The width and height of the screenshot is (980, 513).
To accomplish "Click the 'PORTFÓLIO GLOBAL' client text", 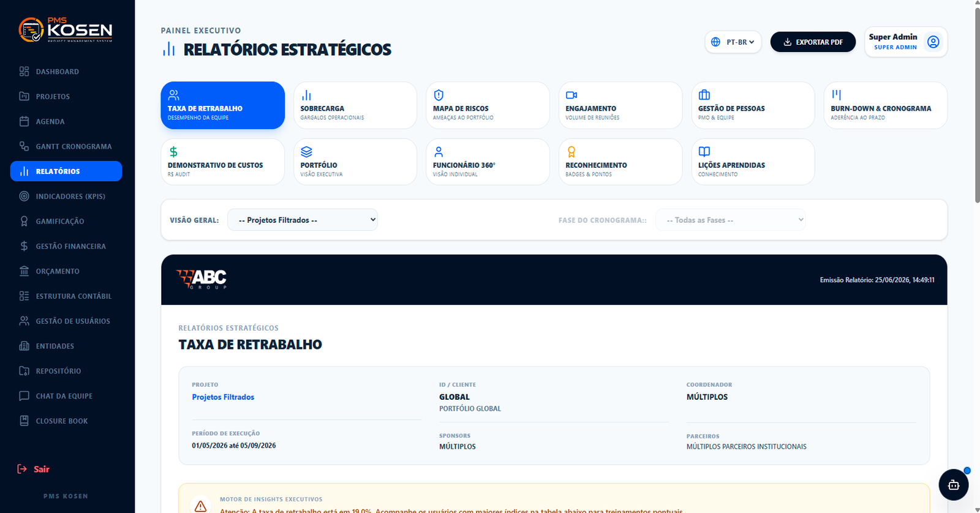I will click(x=470, y=409).
